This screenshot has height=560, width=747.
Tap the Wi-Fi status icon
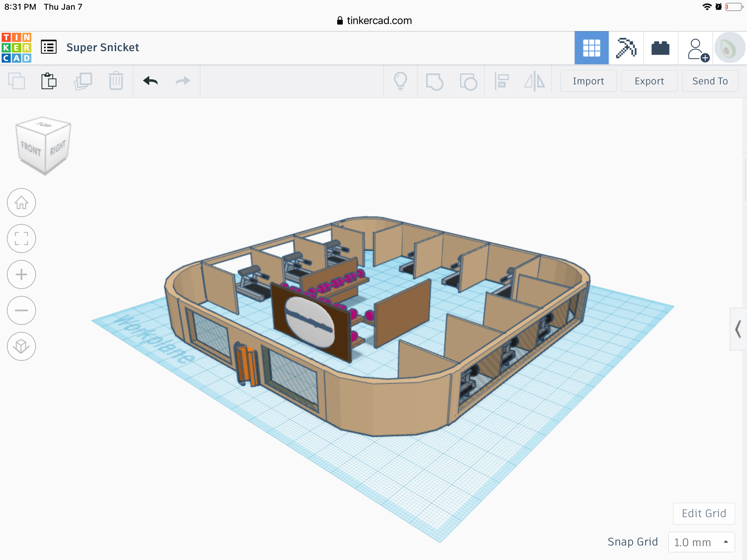[707, 7]
